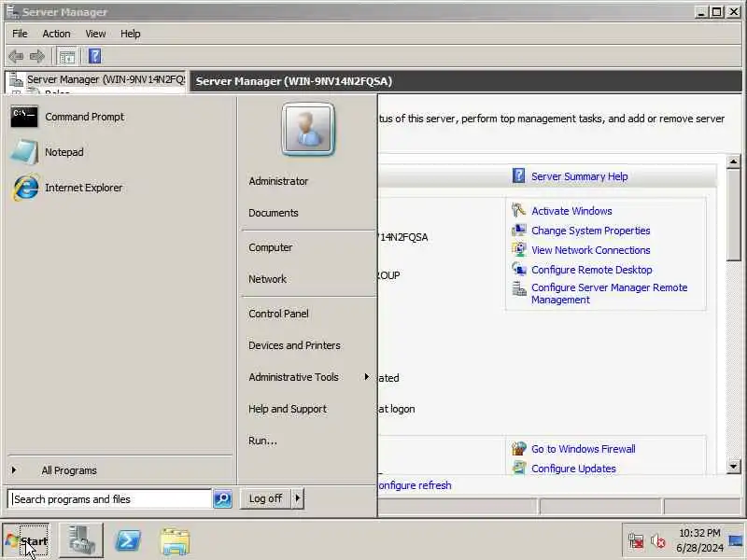Click the Configure Updates icon

(x=518, y=468)
